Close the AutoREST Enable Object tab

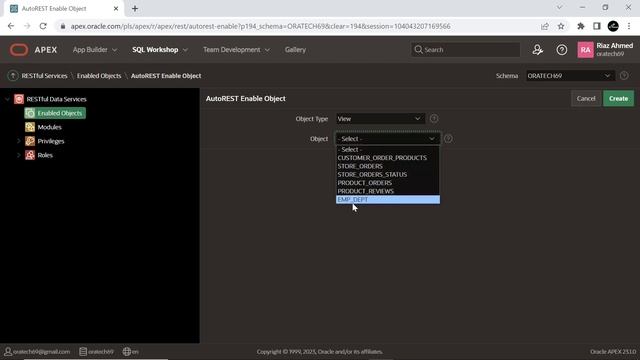(116, 8)
